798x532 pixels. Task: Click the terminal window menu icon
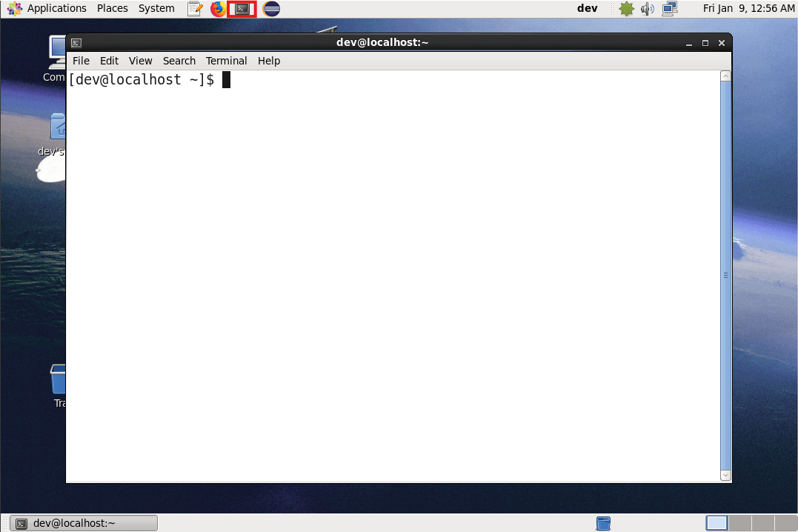point(76,43)
